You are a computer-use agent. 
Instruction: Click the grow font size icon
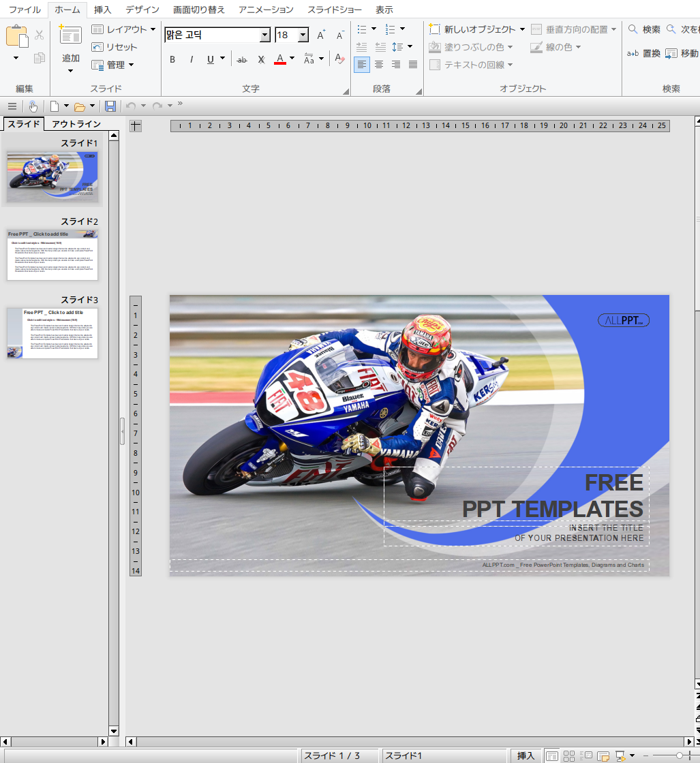click(x=321, y=35)
